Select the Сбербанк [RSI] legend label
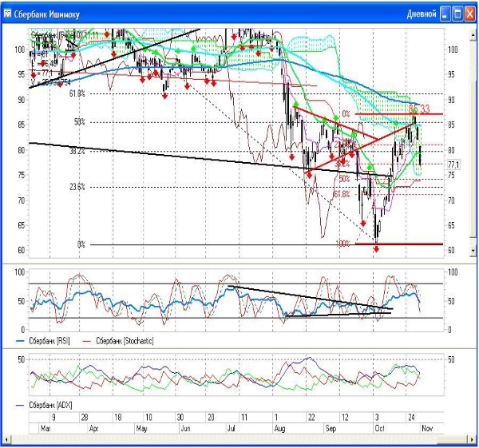The image size is (479, 448). [x=49, y=341]
